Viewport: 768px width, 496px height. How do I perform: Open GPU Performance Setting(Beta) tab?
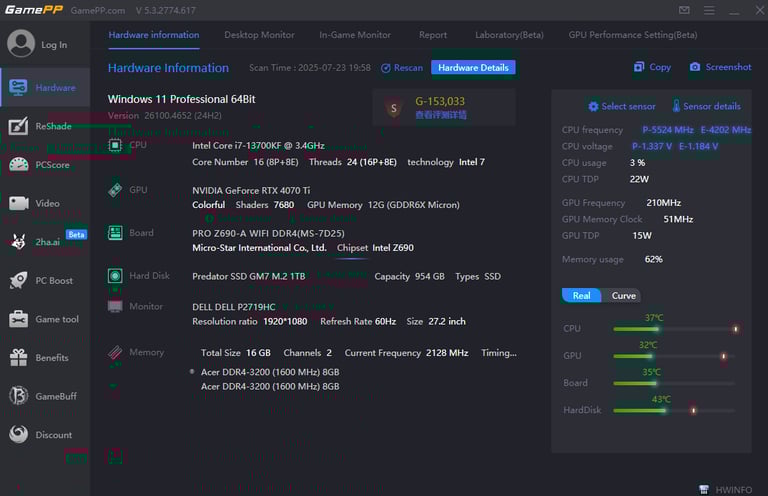[x=633, y=35]
